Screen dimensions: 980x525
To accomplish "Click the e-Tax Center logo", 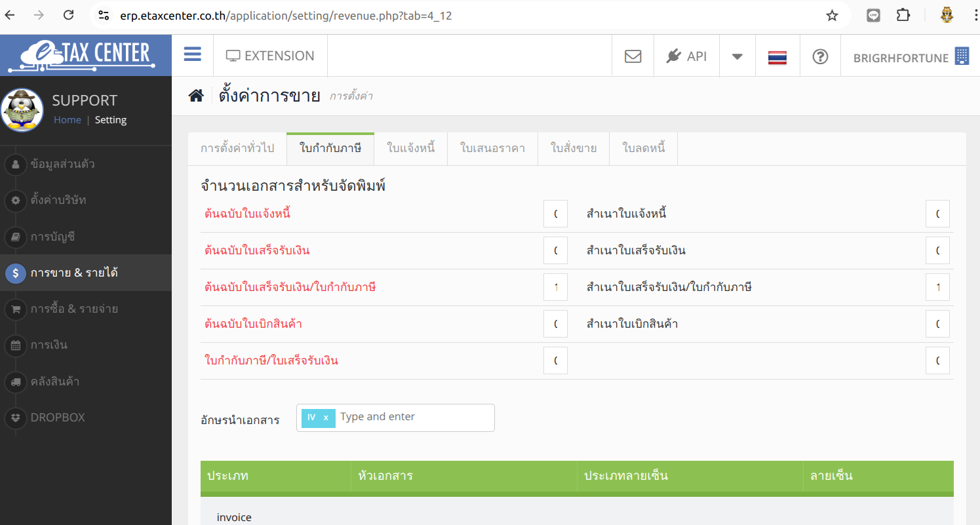I will 86,54.
